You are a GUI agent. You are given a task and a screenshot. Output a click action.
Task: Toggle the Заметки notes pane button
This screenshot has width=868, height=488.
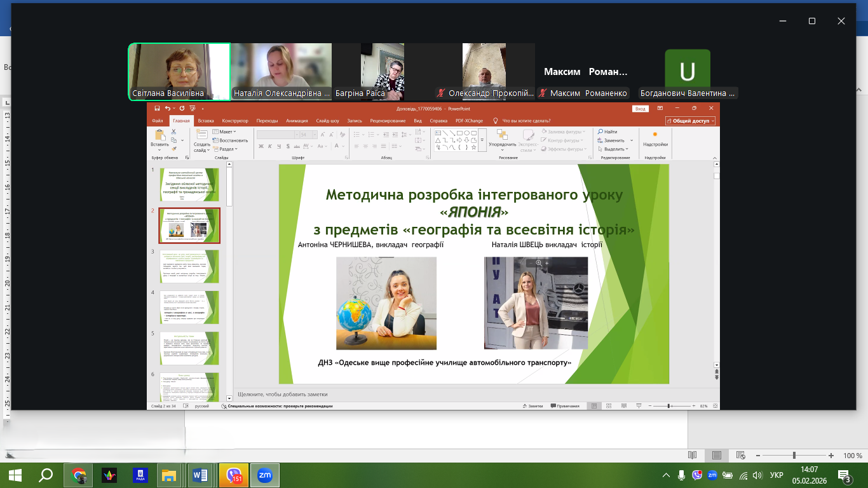click(x=532, y=406)
